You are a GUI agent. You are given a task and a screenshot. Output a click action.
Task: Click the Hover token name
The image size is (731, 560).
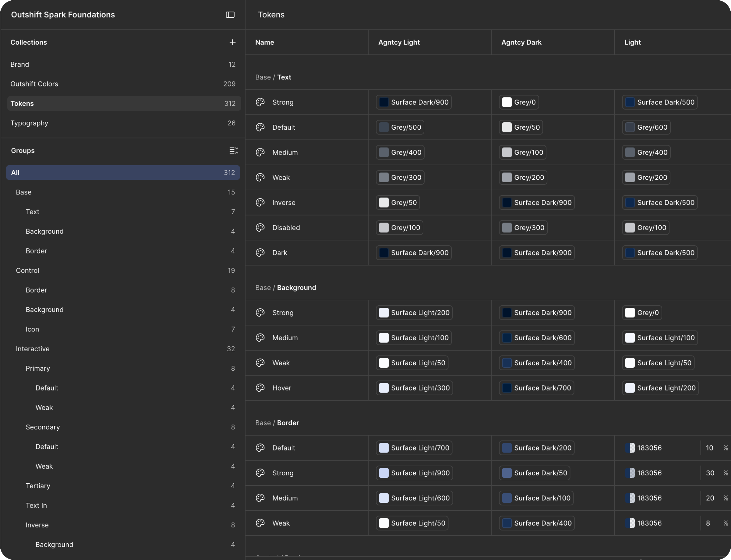282,388
